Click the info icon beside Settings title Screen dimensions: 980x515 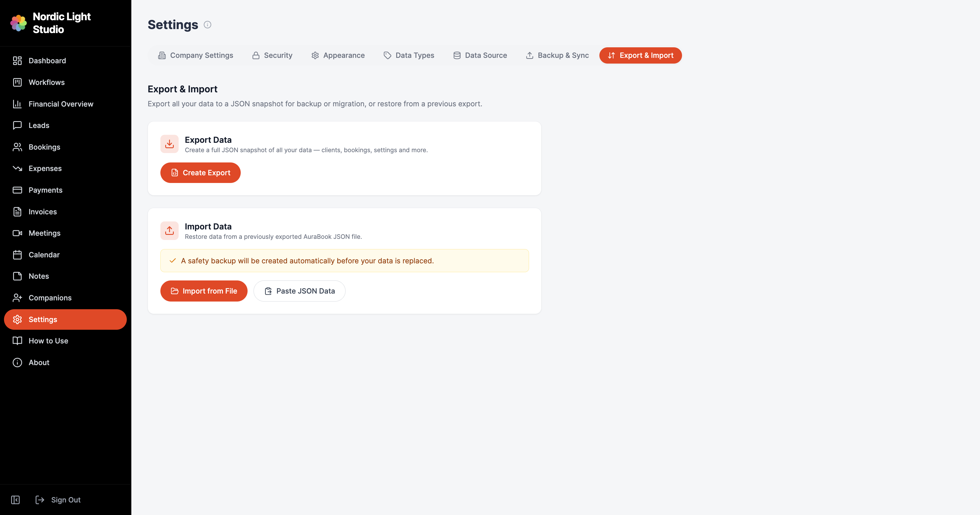coord(207,25)
